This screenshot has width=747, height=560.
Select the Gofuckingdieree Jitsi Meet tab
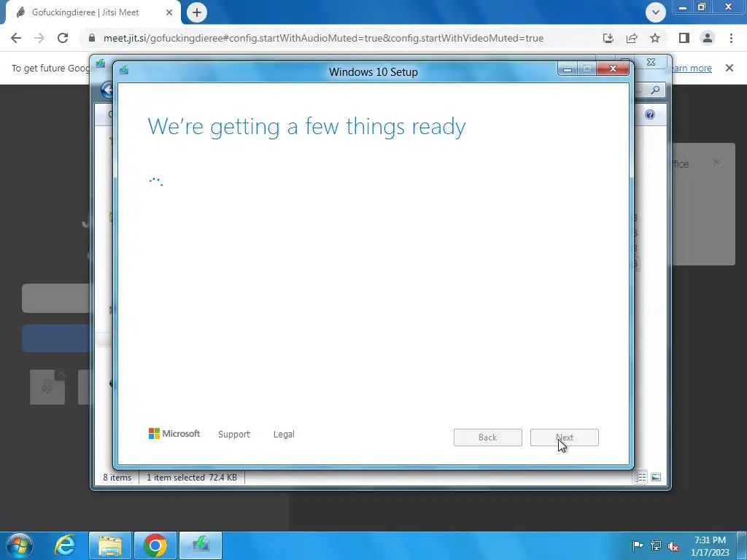click(x=93, y=12)
